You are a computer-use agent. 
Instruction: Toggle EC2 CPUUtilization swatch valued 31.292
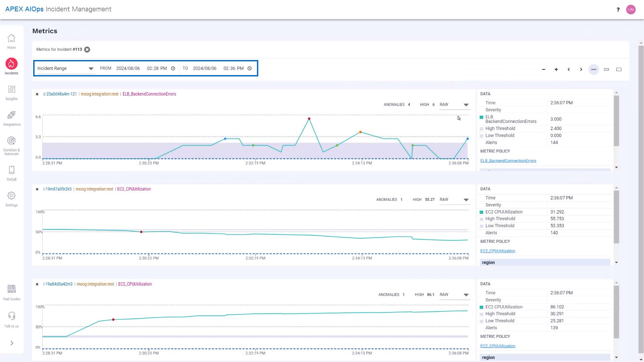pos(482,212)
